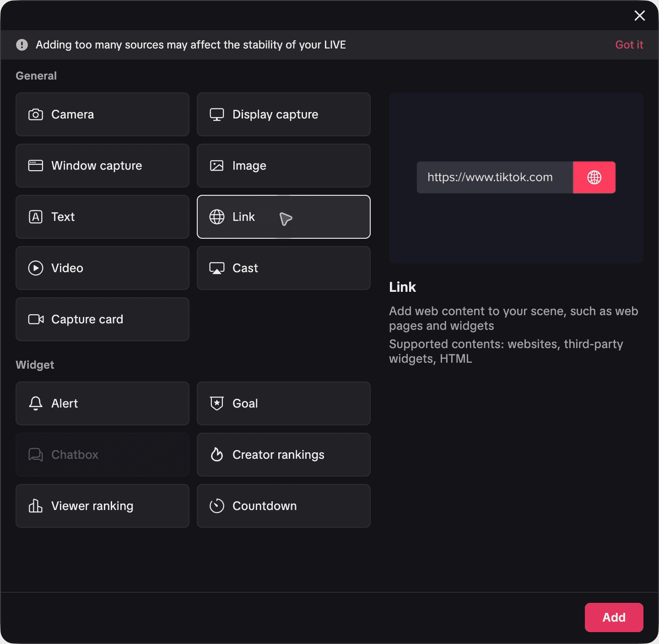The width and height of the screenshot is (659, 644).
Task: Click the 'Add web content to your scene' description
Action: pyautogui.click(x=513, y=318)
